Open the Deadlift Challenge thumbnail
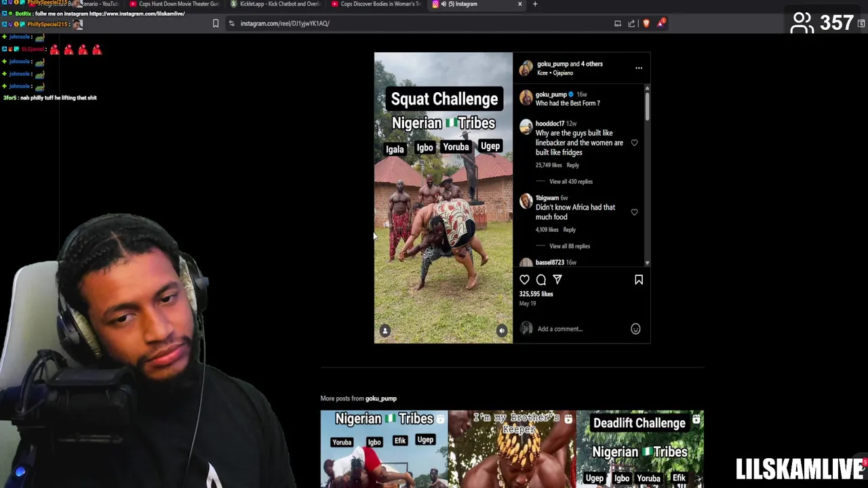Image resolution: width=868 pixels, height=488 pixels. [640, 449]
